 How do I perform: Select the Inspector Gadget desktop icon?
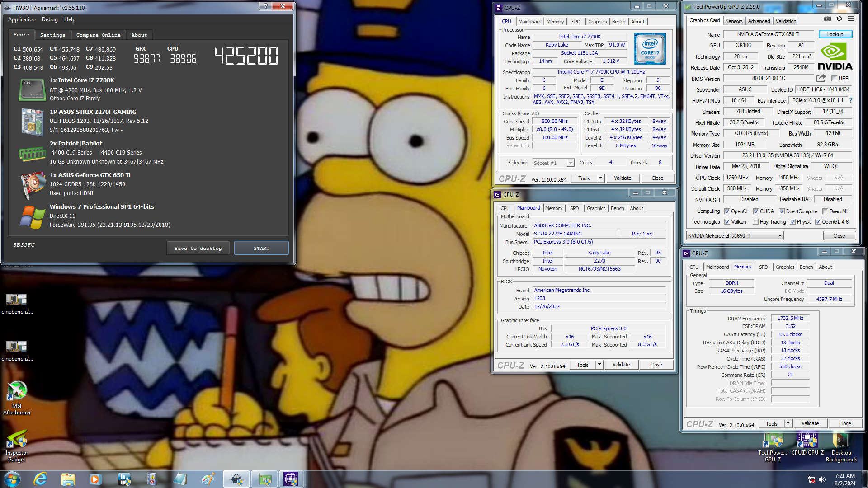pyautogui.click(x=17, y=446)
